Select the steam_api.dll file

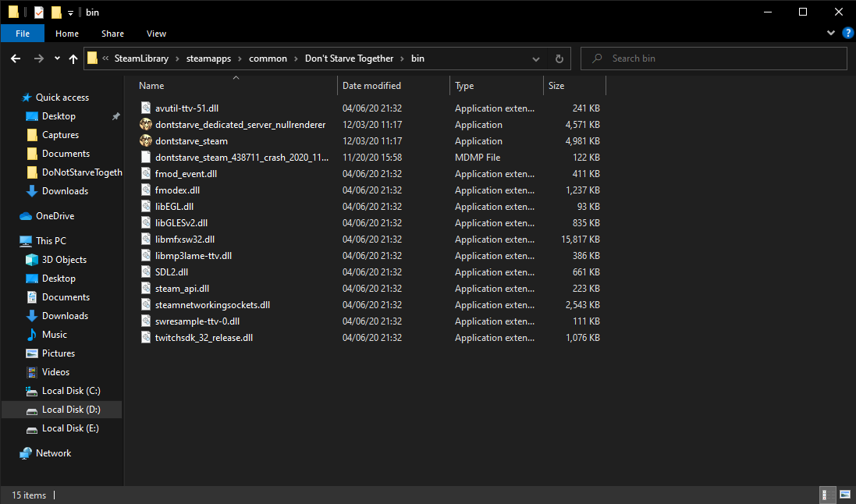click(182, 289)
